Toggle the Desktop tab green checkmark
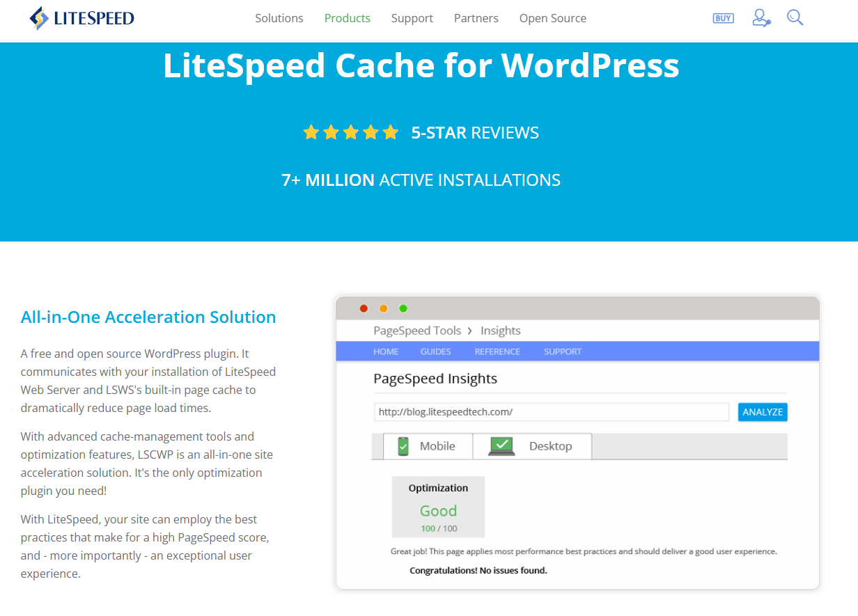 pyautogui.click(x=503, y=443)
